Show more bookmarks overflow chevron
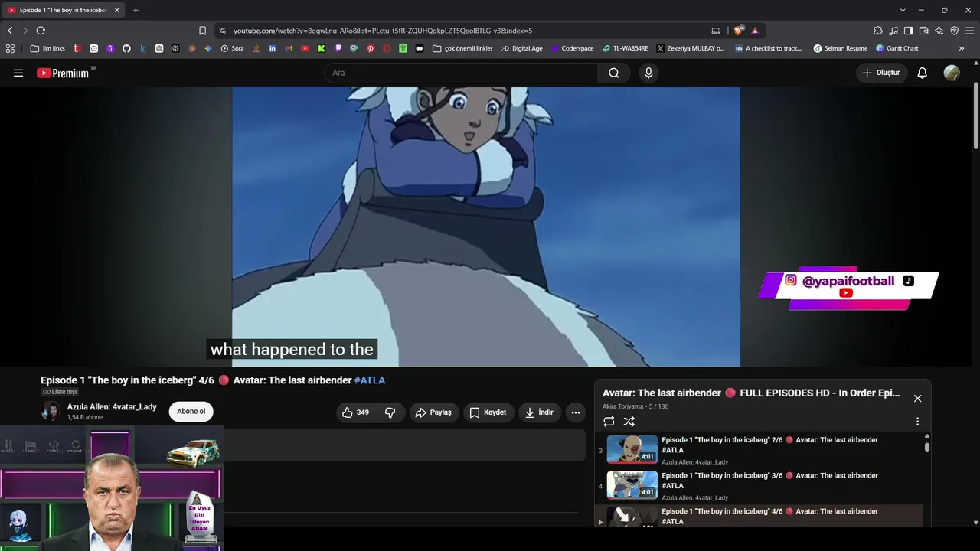 (x=962, y=48)
